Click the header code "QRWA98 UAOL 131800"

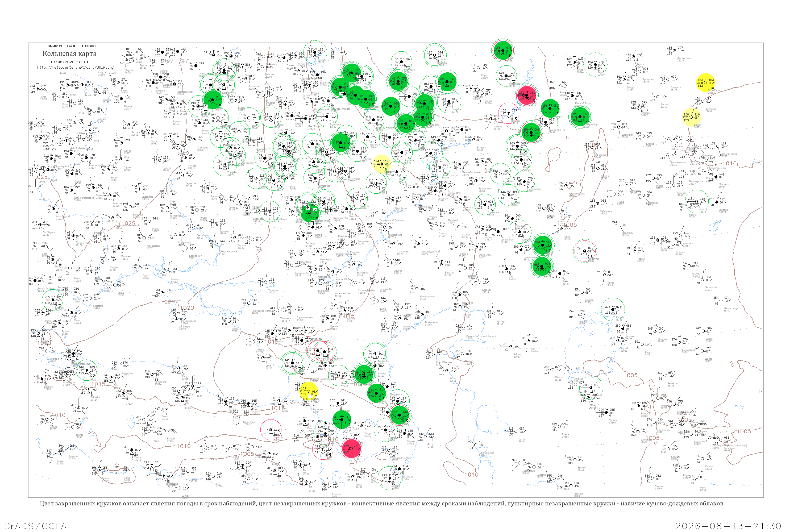[x=71, y=46]
